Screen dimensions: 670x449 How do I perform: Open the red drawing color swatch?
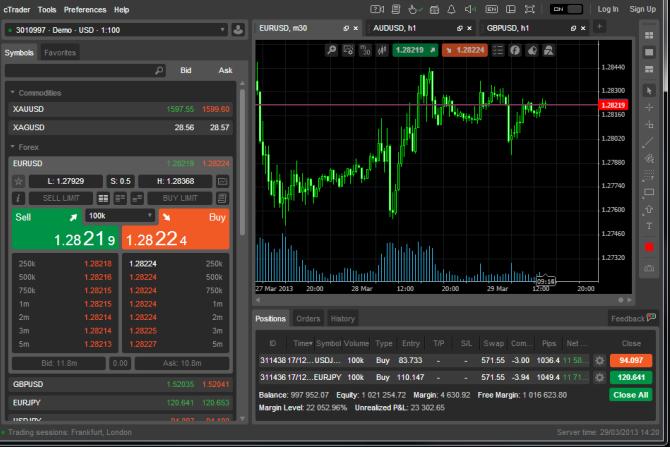click(649, 247)
